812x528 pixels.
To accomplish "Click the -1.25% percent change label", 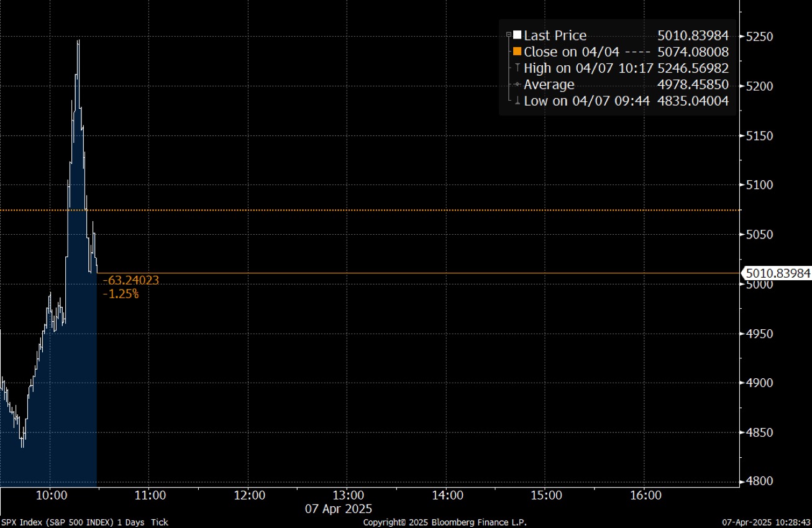I will click(x=121, y=293).
